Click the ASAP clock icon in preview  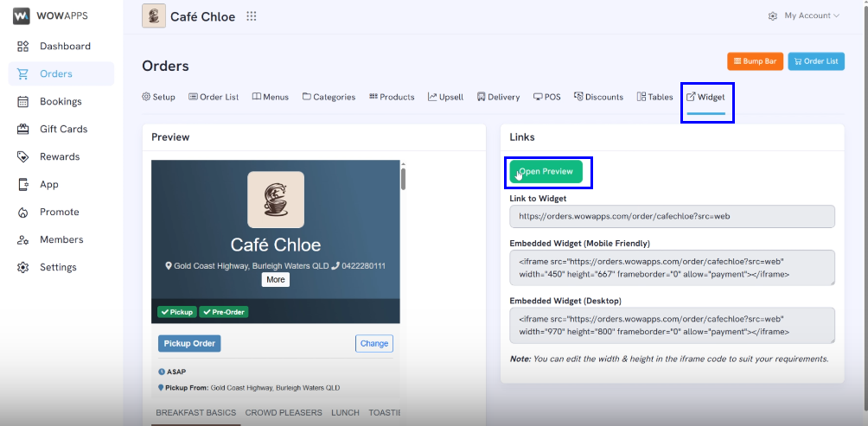coord(162,372)
